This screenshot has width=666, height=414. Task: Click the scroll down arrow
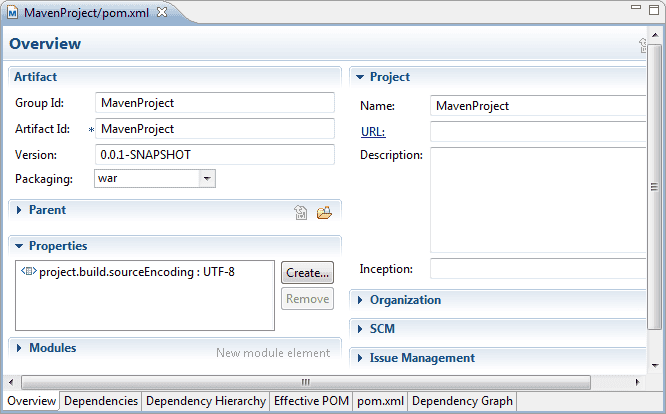click(655, 366)
